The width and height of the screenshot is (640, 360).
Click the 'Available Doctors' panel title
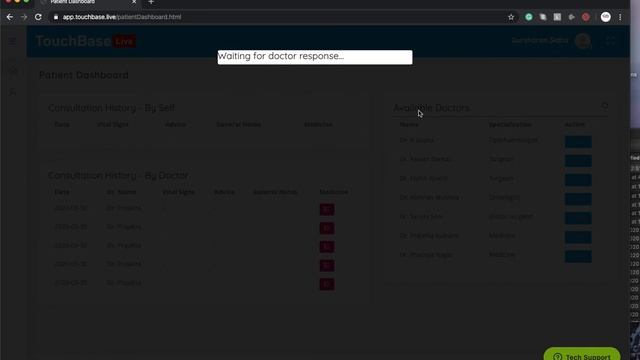431,108
